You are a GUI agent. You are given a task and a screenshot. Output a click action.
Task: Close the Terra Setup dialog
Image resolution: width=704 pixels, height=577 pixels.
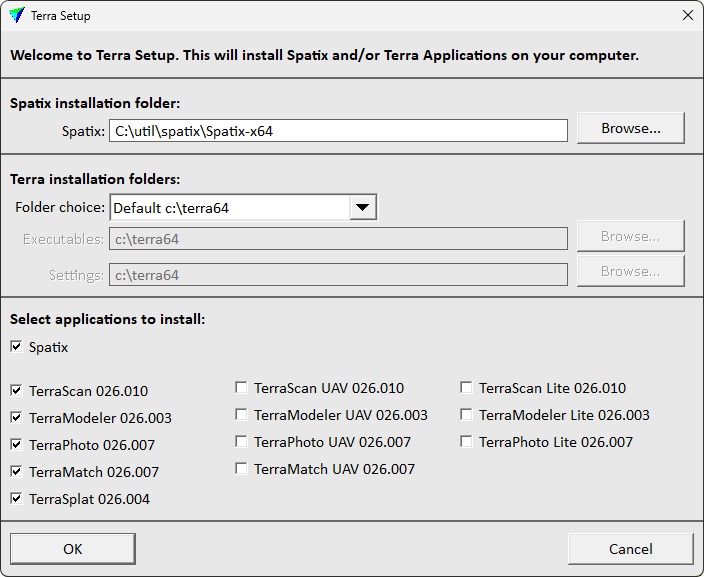click(687, 15)
